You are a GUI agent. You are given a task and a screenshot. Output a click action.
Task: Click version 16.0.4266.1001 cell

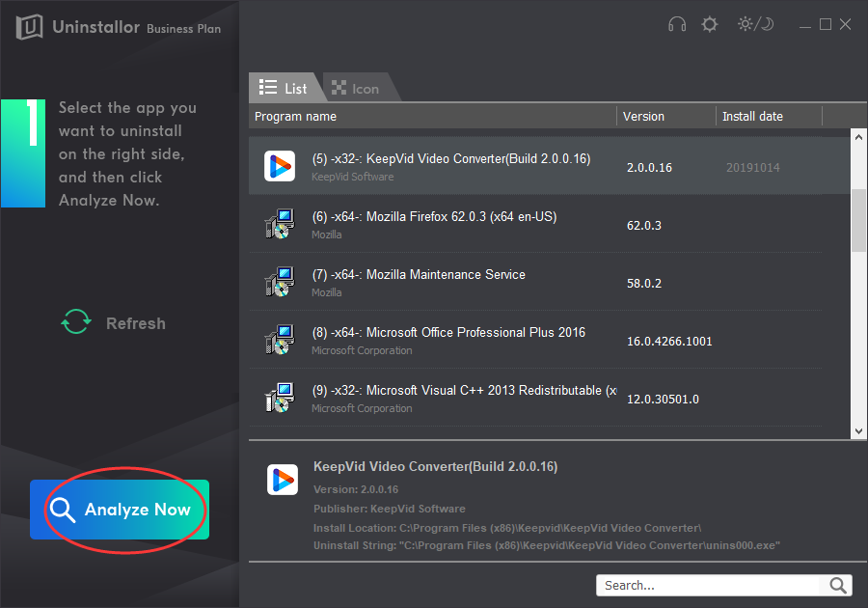669,341
